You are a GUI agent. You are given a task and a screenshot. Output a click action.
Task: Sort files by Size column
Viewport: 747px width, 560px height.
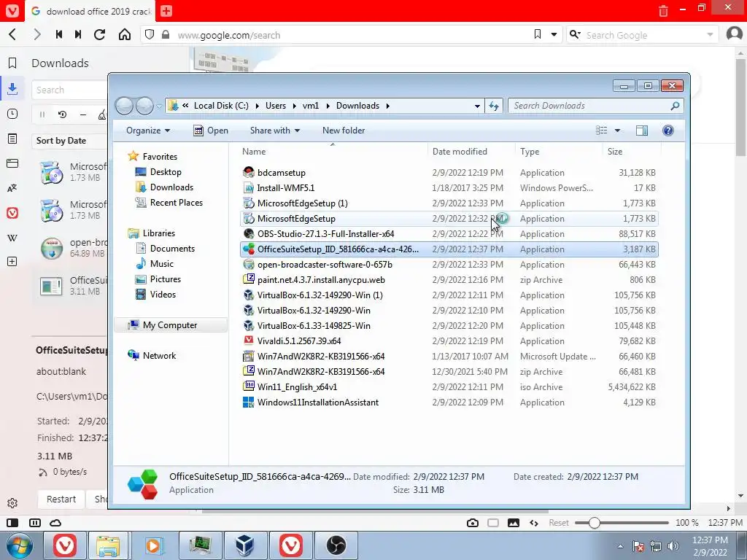point(615,152)
